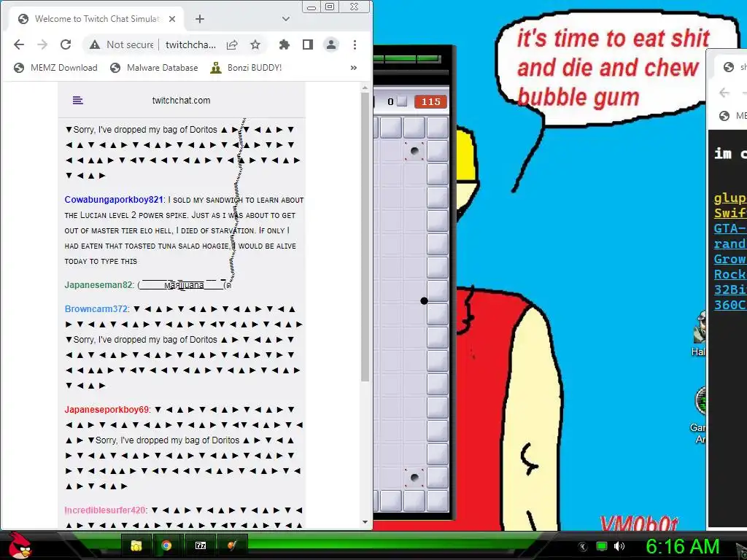Click the page scrollbar's up arrow
Screen dimensions: 747x560
[365, 87]
